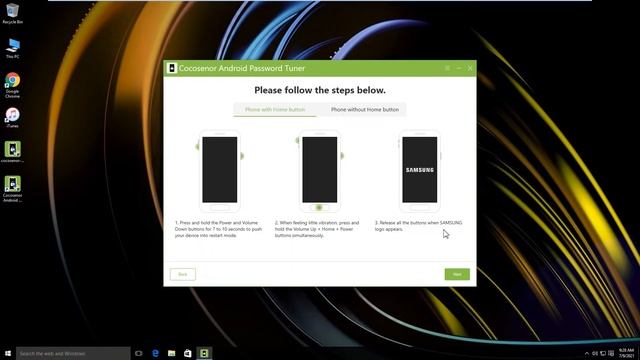640x360 pixels.
Task: Open File Explorer from taskbar
Action: pos(171,353)
